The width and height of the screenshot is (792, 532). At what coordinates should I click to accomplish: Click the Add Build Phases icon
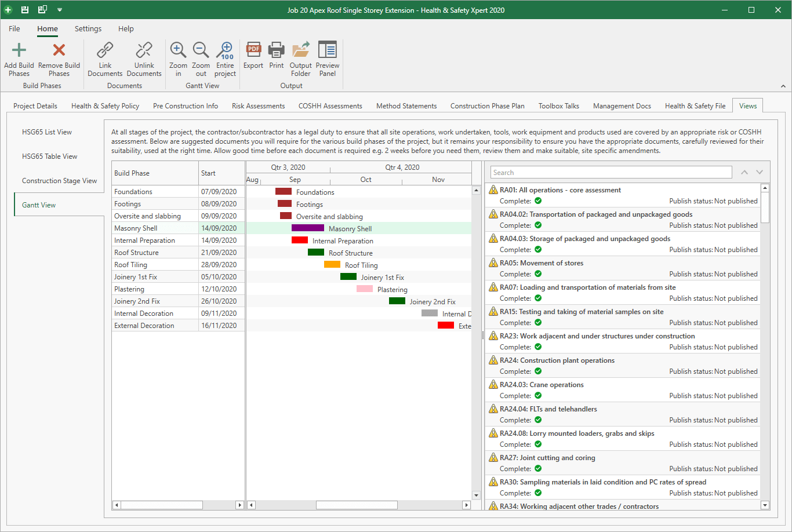[19, 50]
